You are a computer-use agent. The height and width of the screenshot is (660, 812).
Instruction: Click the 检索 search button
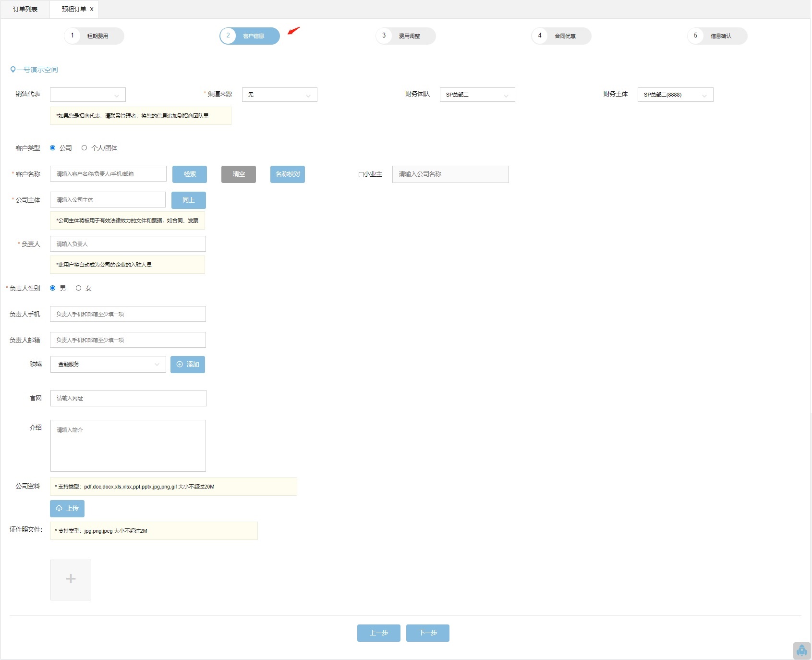coord(190,174)
